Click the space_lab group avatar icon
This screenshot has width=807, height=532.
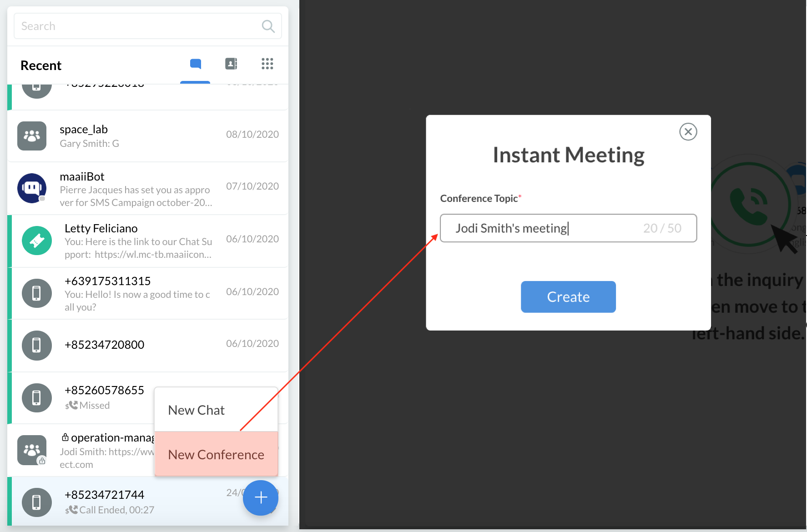32,136
